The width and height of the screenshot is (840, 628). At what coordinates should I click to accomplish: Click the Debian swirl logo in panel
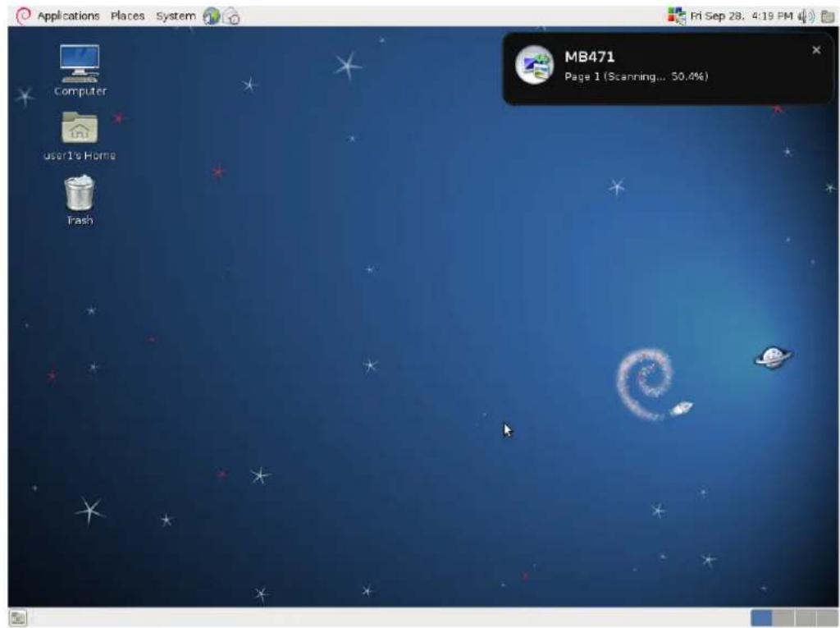pos(23,16)
